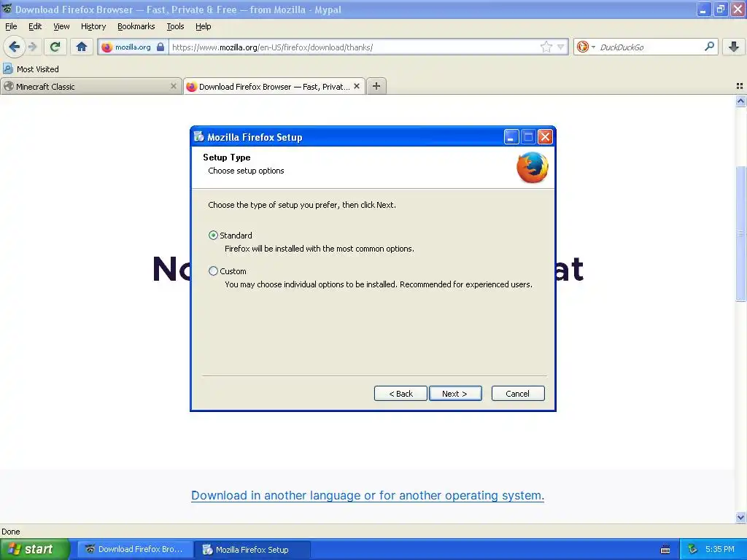The height and width of the screenshot is (560, 747).
Task: Switch to the Minecraft Classic tab
Action: tap(90, 87)
